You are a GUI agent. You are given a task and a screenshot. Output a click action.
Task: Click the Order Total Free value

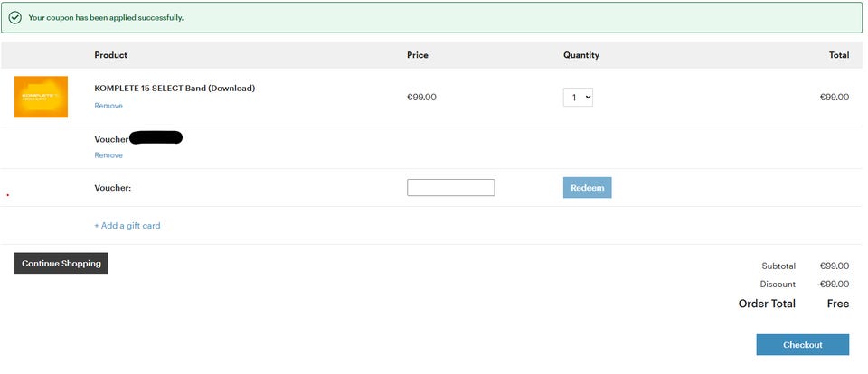[838, 304]
